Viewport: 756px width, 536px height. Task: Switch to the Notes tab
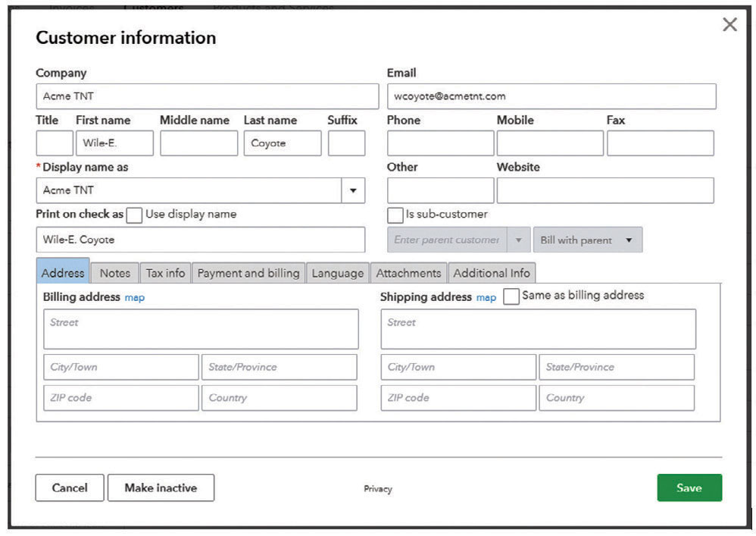[115, 273]
